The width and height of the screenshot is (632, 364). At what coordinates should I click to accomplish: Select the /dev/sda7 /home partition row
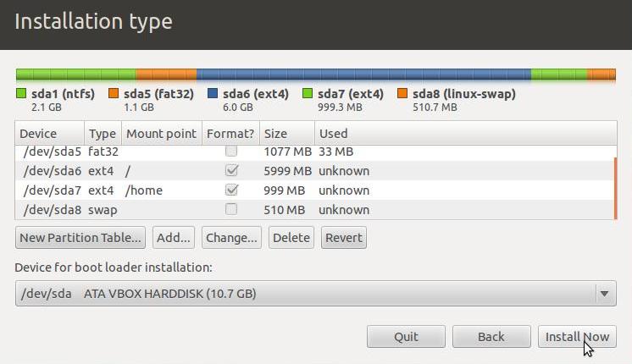tap(315, 190)
